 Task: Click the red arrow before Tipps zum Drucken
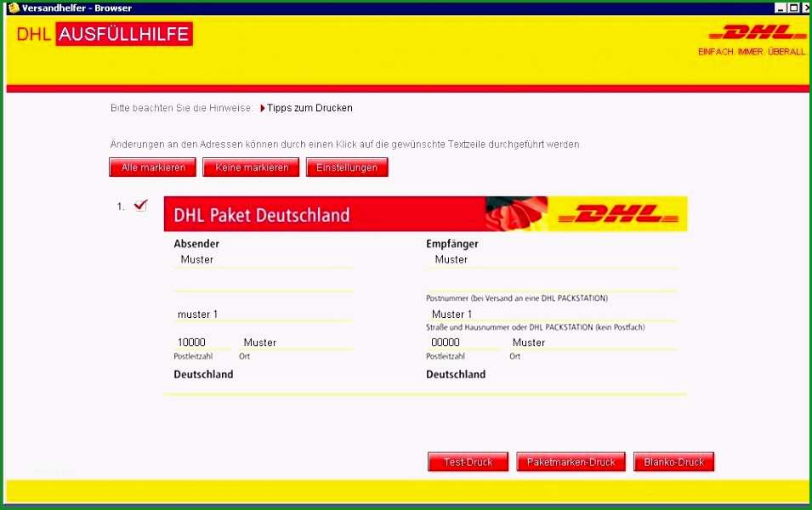coord(263,108)
